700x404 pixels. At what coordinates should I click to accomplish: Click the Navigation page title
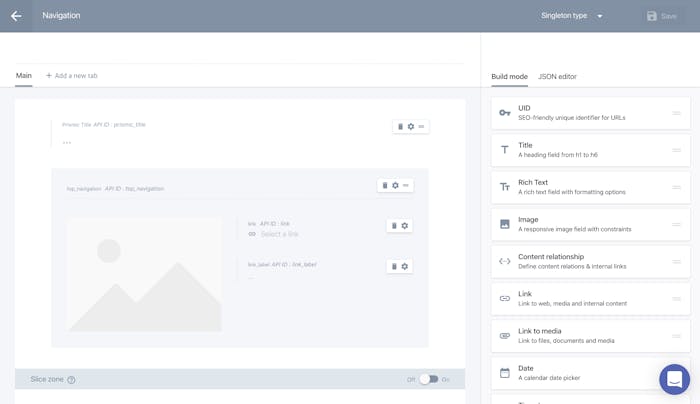click(61, 16)
